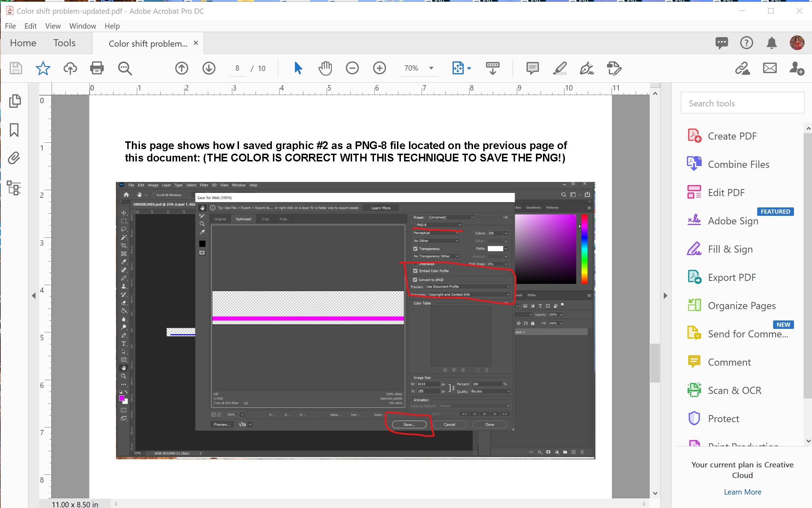Open the Export PDF tool
This screenshot has height=508, width=812.
[732, 277]
